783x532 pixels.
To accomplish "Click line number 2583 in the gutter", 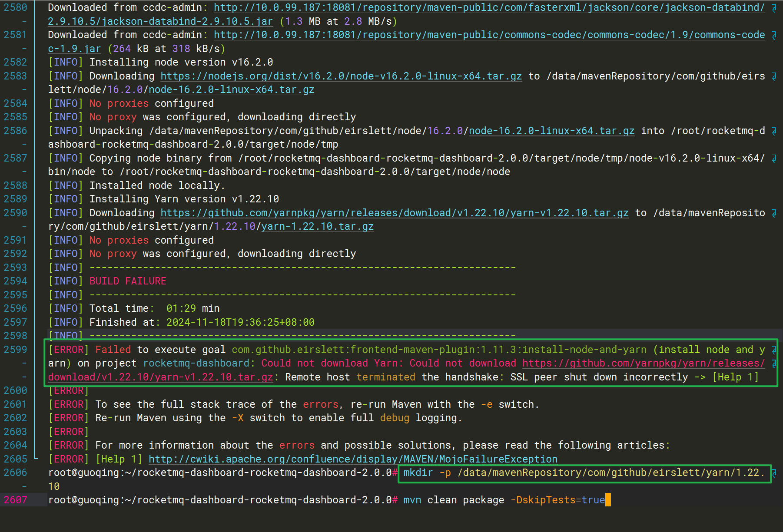I will click(x=15, y=76).
